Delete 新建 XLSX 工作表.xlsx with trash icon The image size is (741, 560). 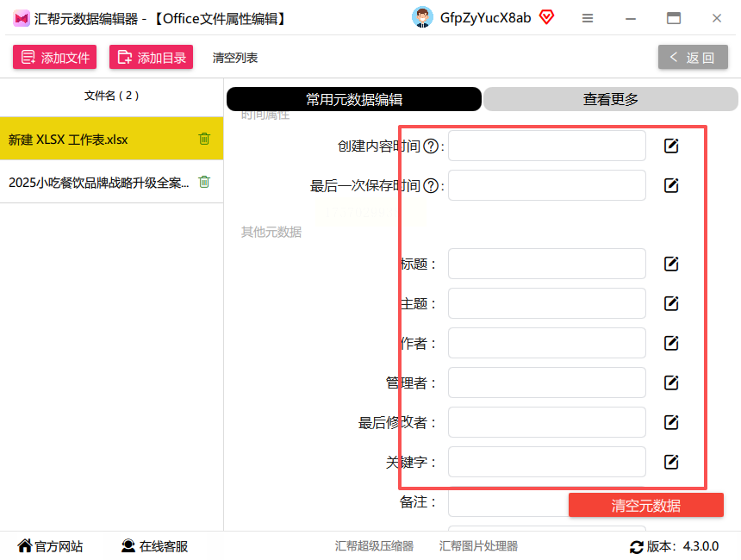coord(204,139)
